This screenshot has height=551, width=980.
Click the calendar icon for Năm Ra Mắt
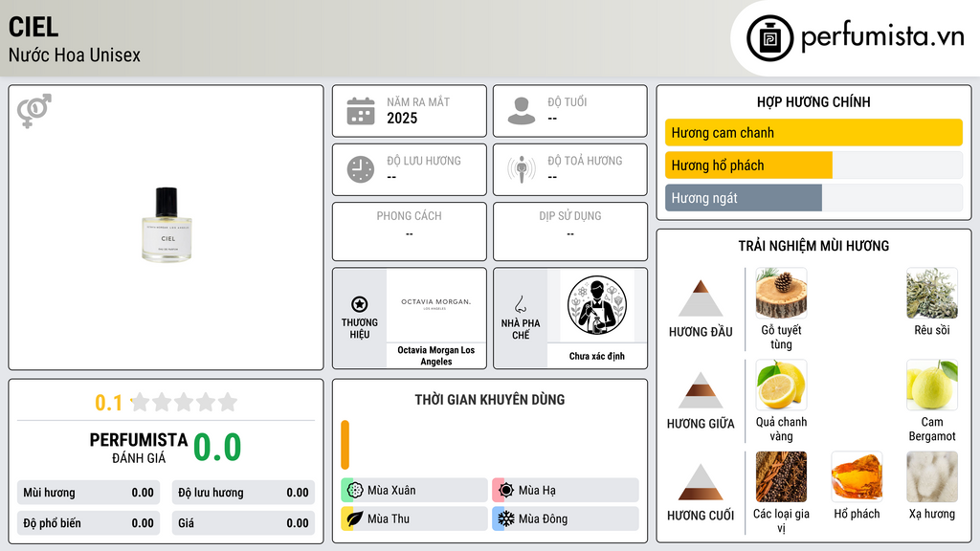pyautogui.click(x=361, y=111)
